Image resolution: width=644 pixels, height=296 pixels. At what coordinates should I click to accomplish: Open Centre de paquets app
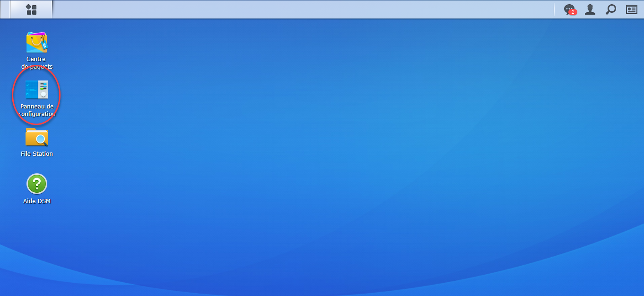[x=37, y=42]
